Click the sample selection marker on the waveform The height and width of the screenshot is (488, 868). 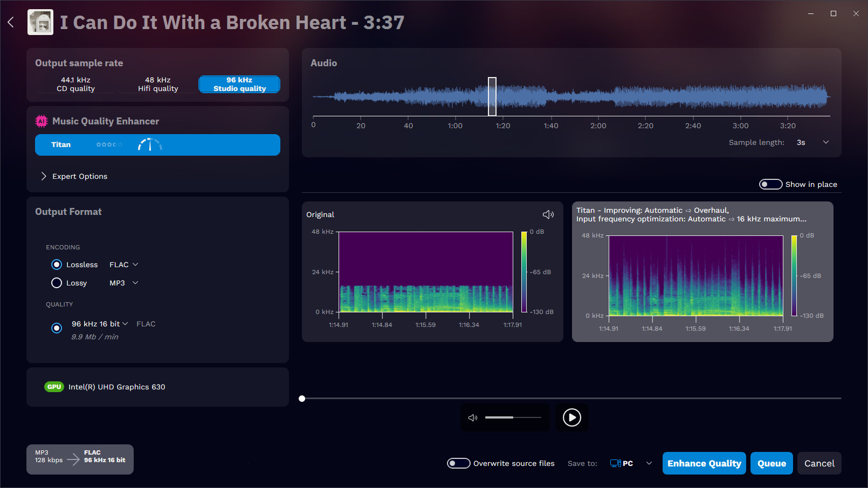pyautogui.click(x=492, y=96)
